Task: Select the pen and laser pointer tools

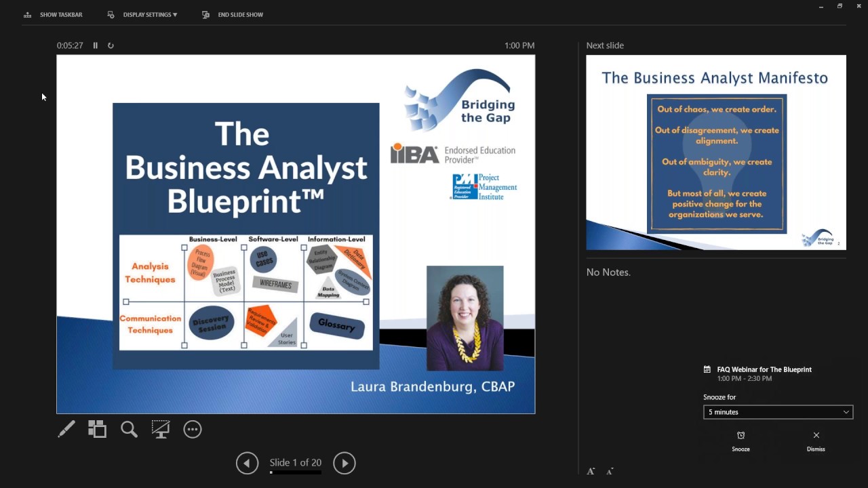Action: point(66,429)
